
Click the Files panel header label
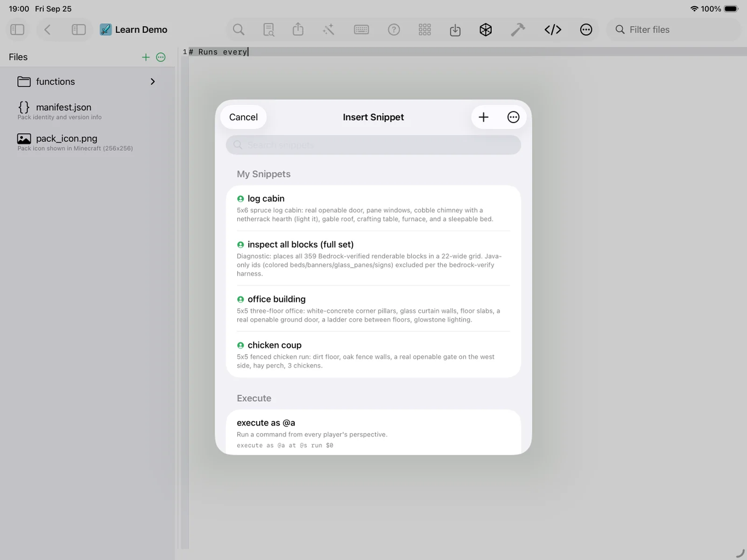click(18, 57)
